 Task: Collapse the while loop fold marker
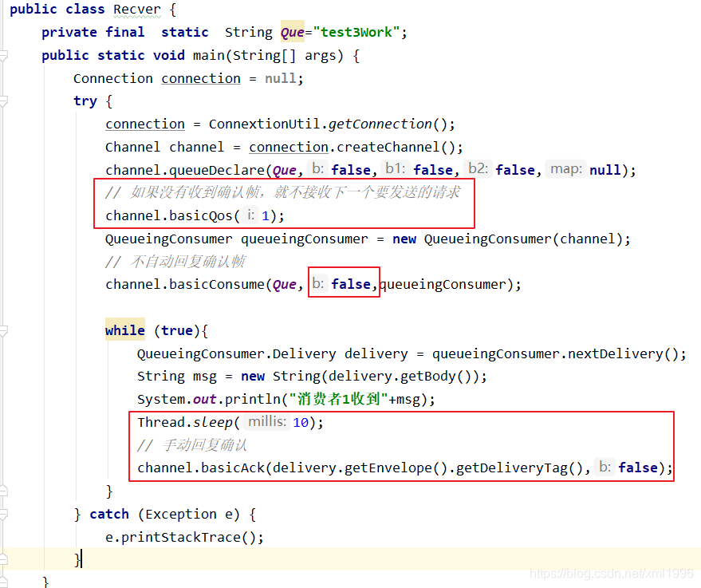3,331
